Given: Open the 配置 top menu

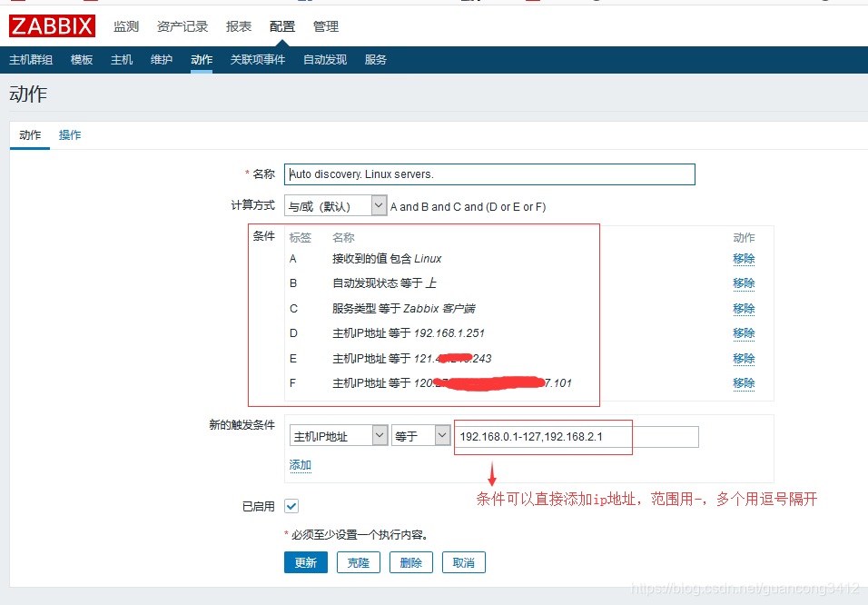Looking at the screenshot, I should pyautogui.click(x=282, y=26).
